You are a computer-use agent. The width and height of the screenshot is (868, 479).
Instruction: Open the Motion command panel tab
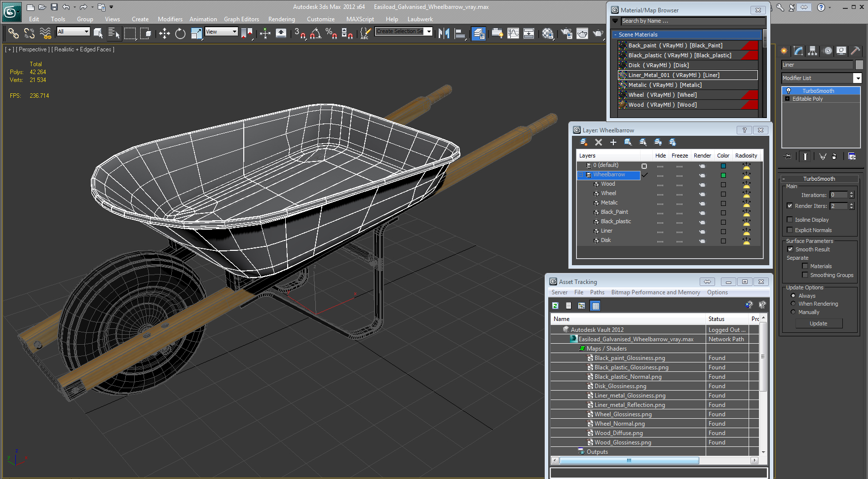tap(828, 51)
